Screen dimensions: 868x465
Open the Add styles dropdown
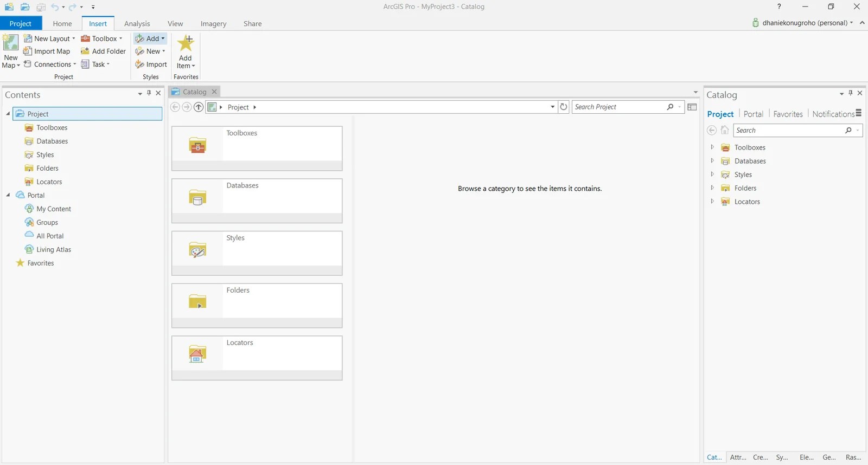coord(150,38)
